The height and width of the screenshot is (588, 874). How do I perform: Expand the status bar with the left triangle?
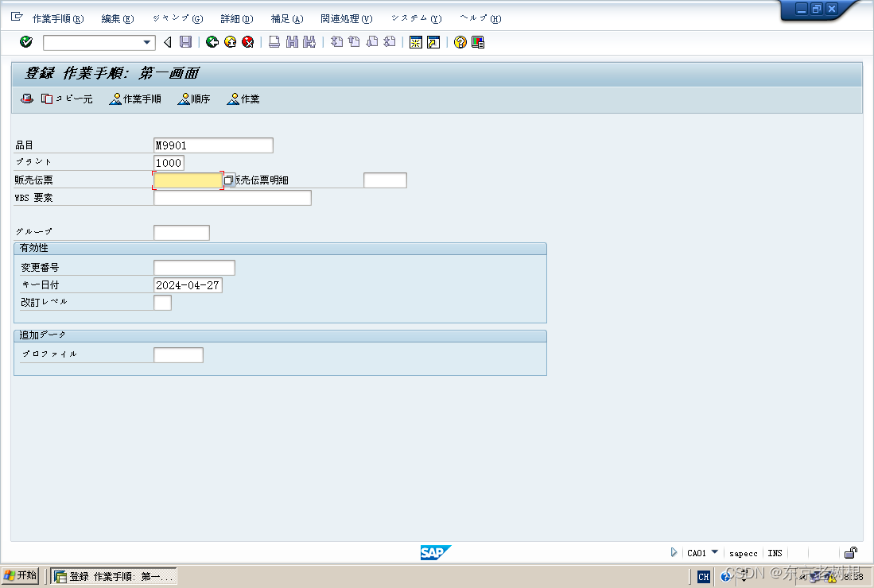pos(674,553)
